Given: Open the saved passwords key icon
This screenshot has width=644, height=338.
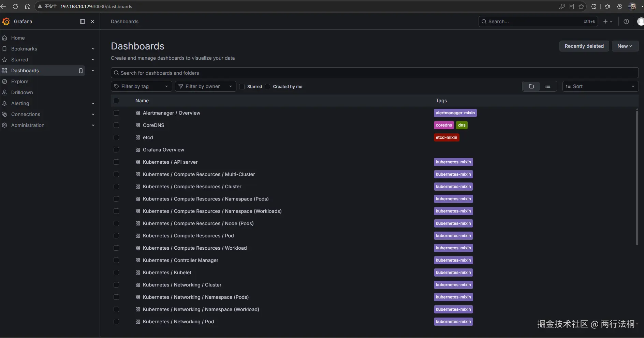Looking at the screenshot, I should click(562, 6).
